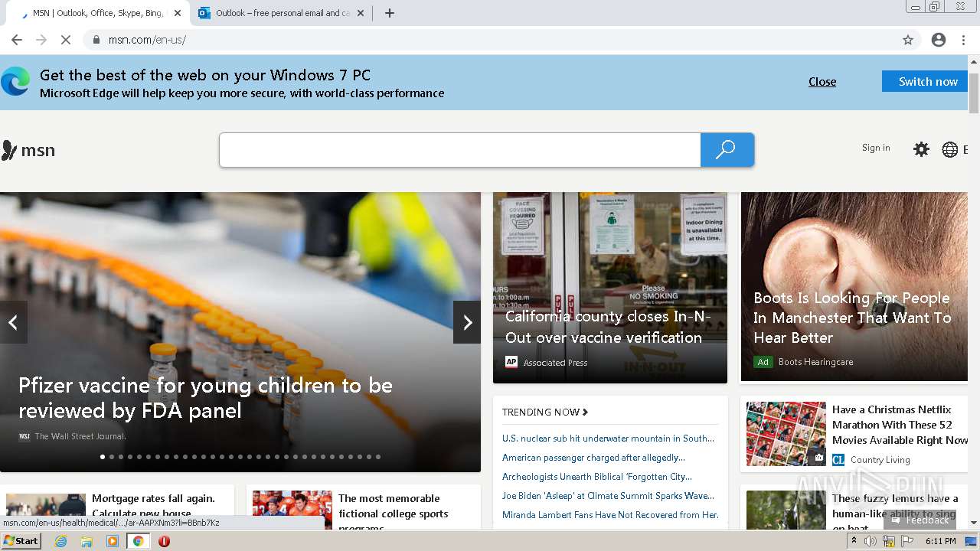The width and height of the screenshot is (980, 551).
Task: Open Chrome profile avatar menu
Action: tap(939, 40)
